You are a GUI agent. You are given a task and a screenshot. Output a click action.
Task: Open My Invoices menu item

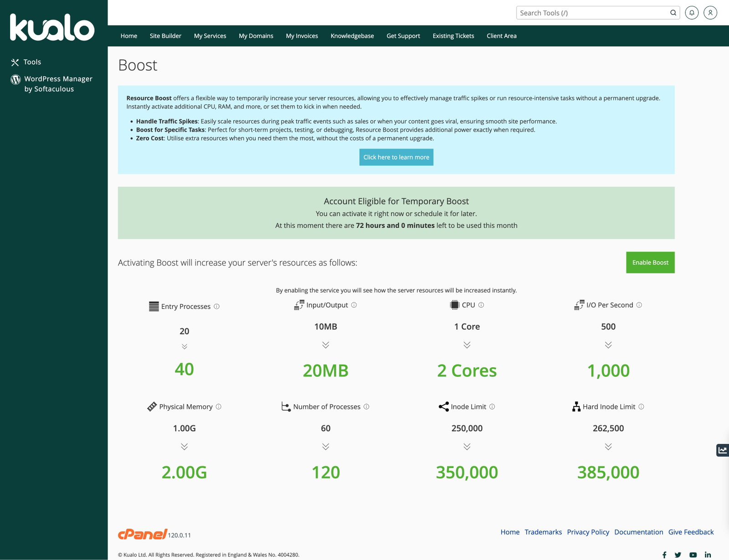302,36
